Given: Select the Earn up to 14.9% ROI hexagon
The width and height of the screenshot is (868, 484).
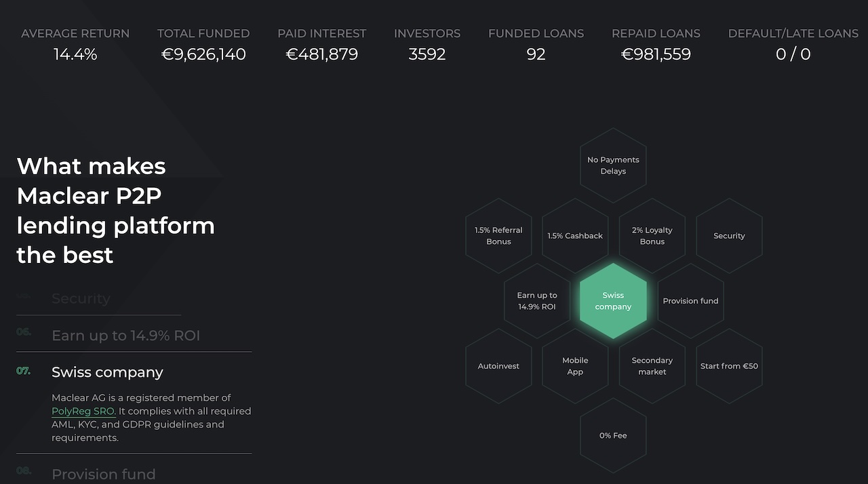Looking at the screenshot, I should click(x=537, y=301).
